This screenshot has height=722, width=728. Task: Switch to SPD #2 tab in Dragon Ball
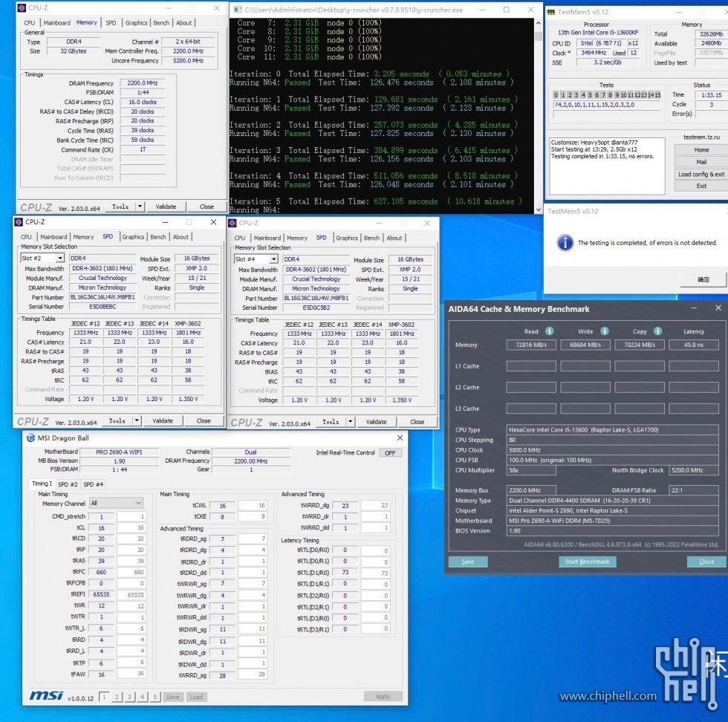pos(68,484)
